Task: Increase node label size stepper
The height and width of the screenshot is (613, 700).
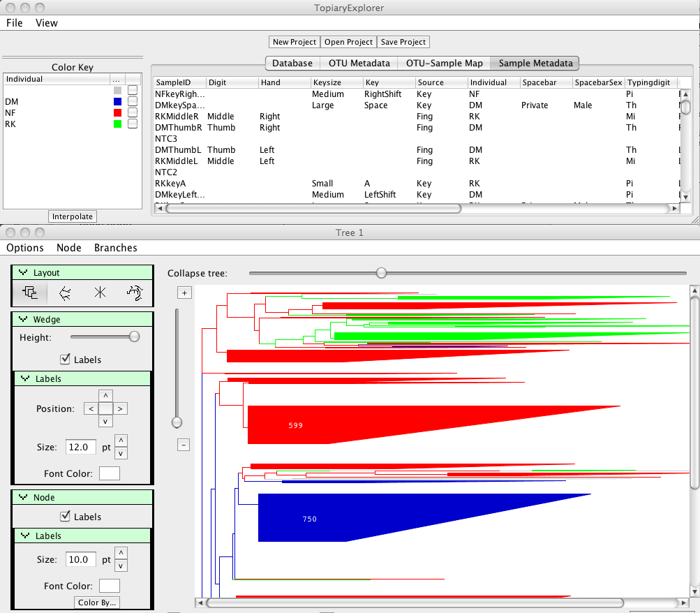Action: click(x=121, y=553)
